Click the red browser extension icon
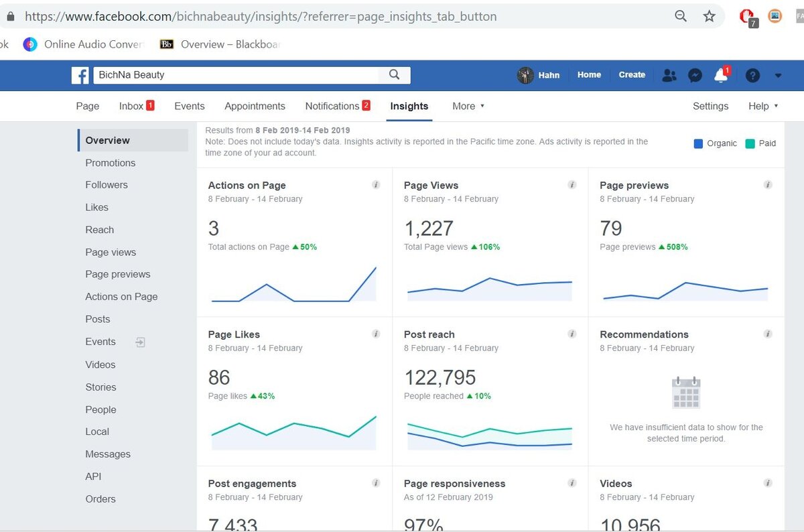 pos(748,17)
